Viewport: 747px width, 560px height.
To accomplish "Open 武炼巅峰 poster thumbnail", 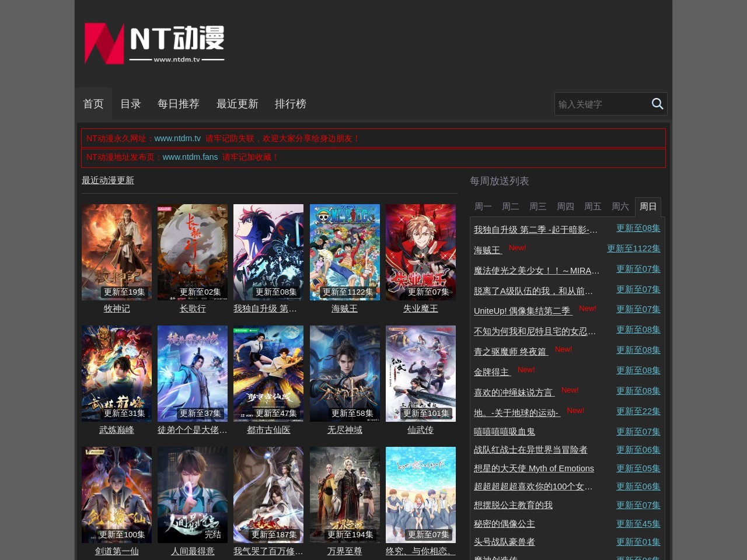I will click(117, 373).
